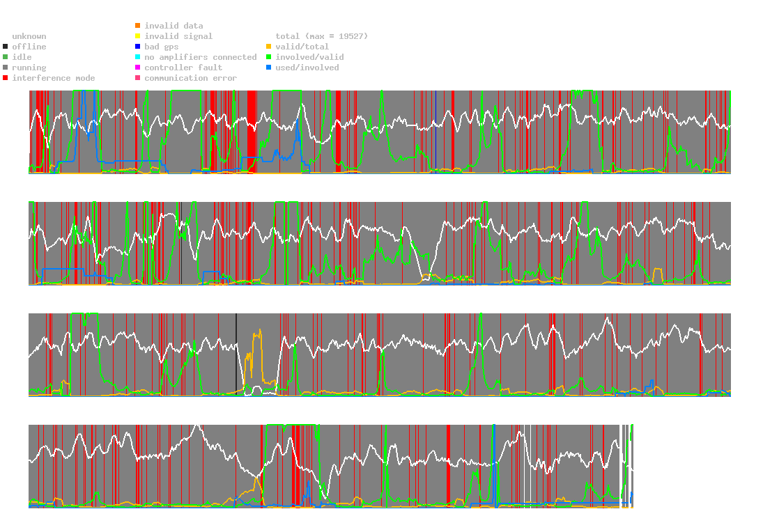The height and width of the screenshot is (532, 763).
Task: Click the no amplifiers connected label
Action: 201,57
